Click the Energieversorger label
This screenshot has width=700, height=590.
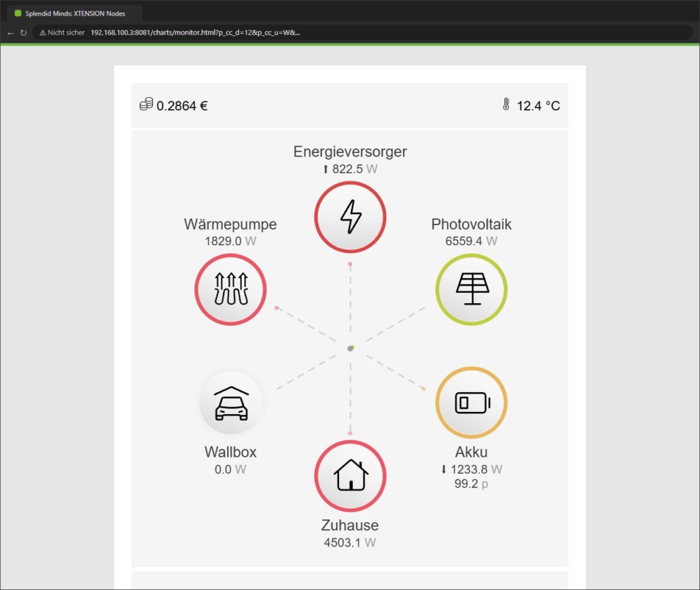pyautogui.click(x=350, y=152)
